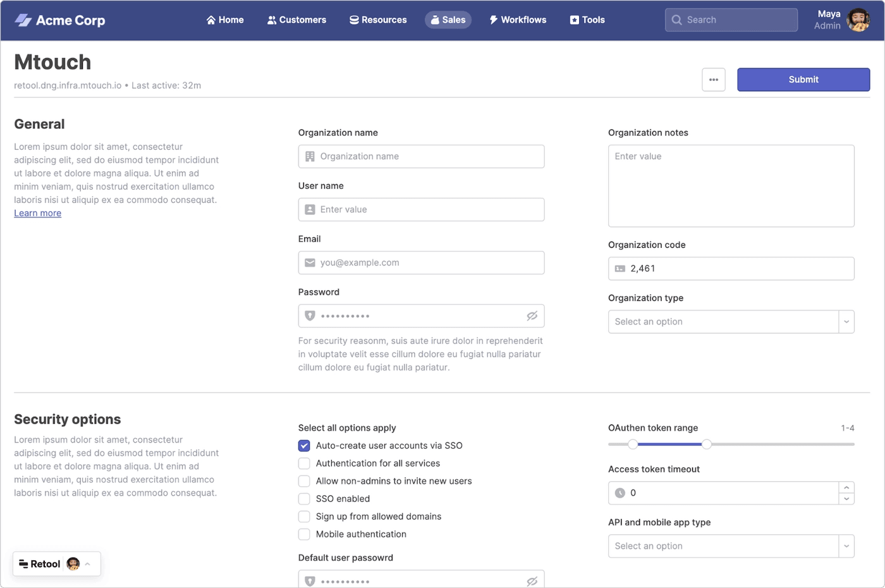The image size is (885, 588).
Task: Open the three-dots more options button
Action: (713, 80)
